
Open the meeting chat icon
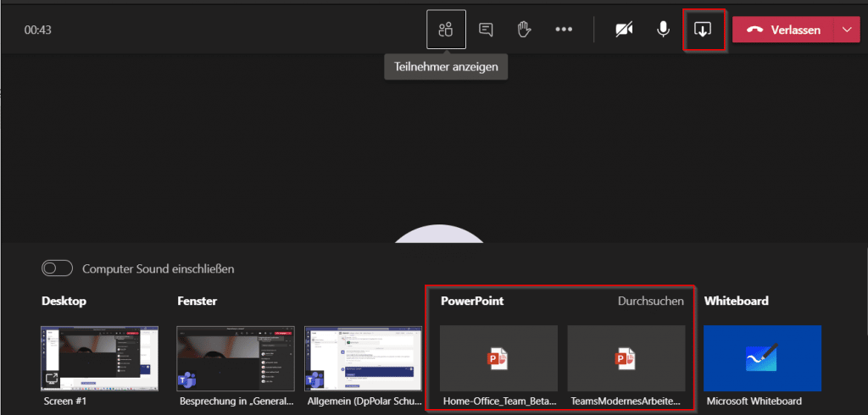click(486, 30)
